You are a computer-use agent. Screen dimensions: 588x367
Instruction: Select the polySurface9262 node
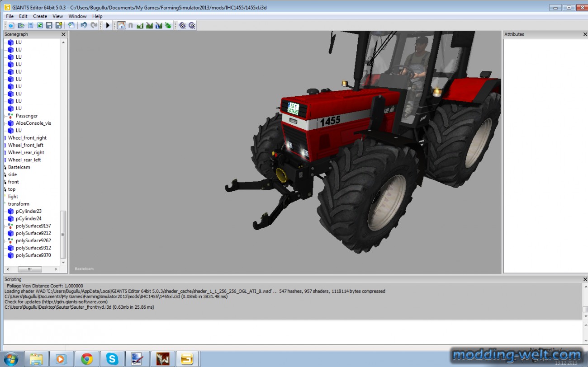[x=33, y=240]
